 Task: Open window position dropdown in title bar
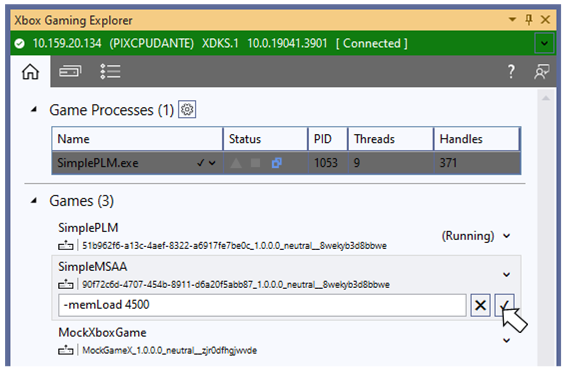coord(513,19)
